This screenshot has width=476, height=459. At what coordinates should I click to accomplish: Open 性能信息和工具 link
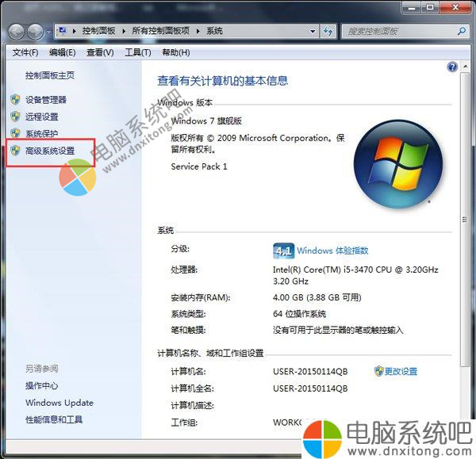tap(54, 420)
